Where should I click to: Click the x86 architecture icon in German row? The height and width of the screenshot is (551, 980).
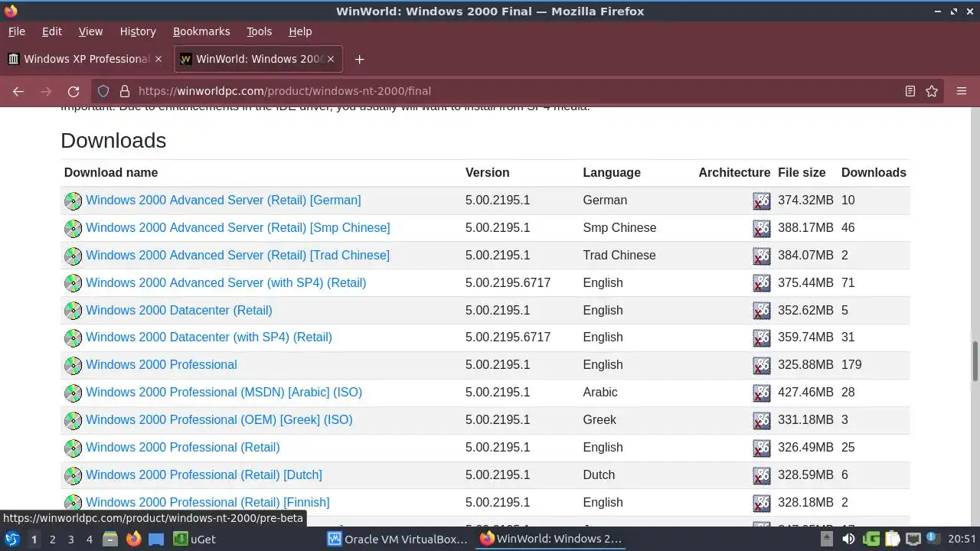click(761, 201)
